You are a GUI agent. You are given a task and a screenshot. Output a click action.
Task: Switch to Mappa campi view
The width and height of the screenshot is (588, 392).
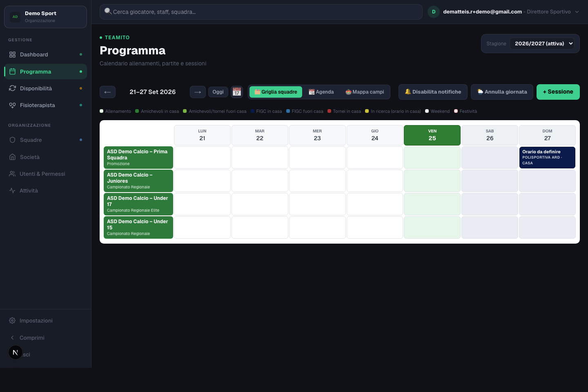(365, 92)
